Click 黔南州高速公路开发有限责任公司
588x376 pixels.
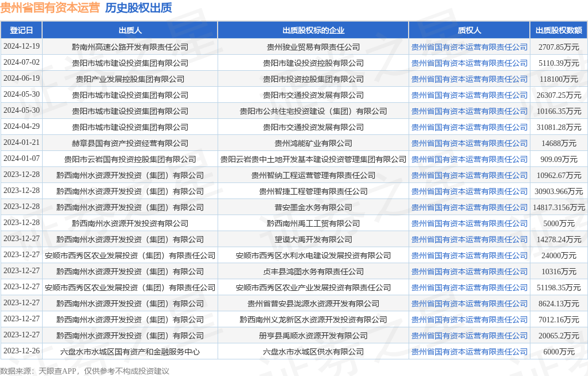pyautogui.click(x=130, y=47)
